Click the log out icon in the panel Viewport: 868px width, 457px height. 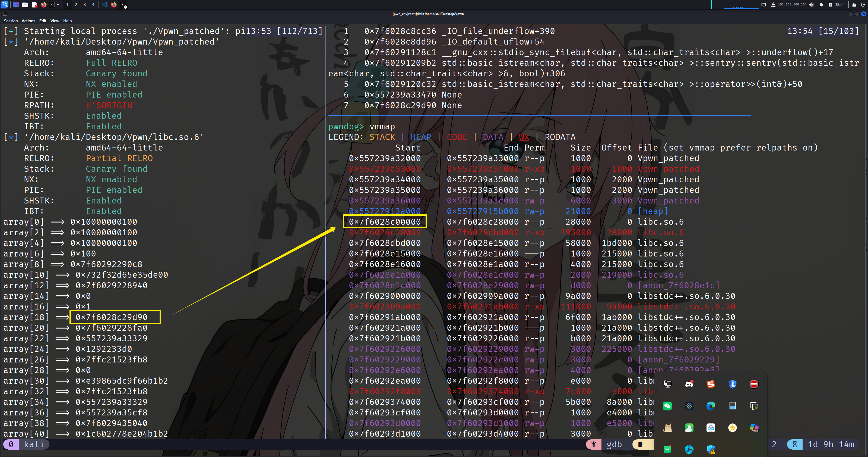863,5
